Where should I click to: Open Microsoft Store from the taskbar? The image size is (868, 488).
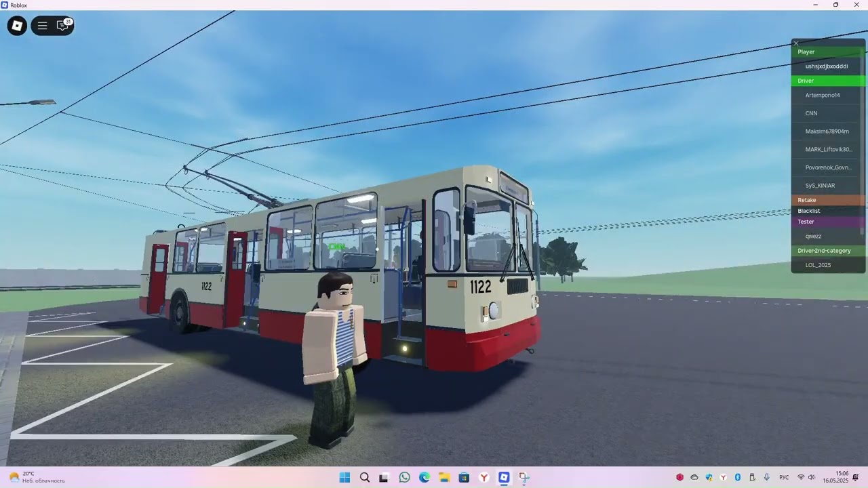pos(464,477)
